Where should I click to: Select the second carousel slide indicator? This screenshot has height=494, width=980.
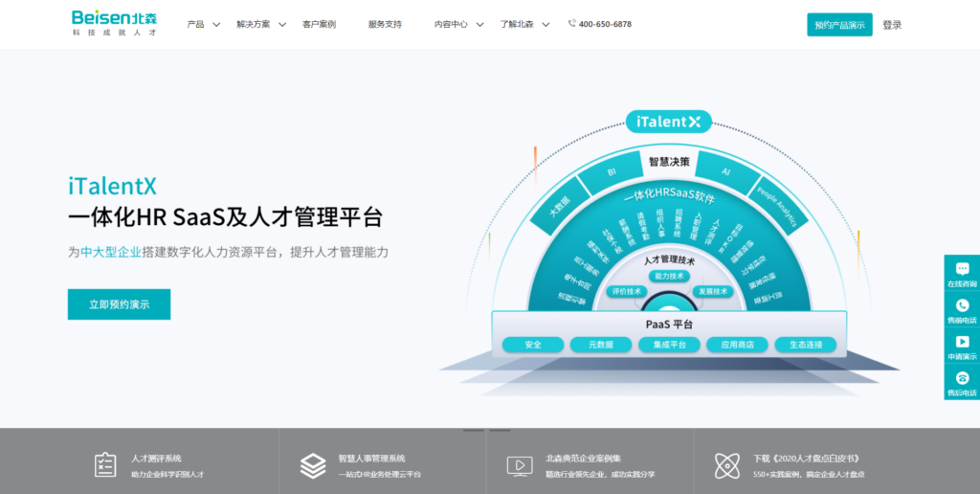500,430
